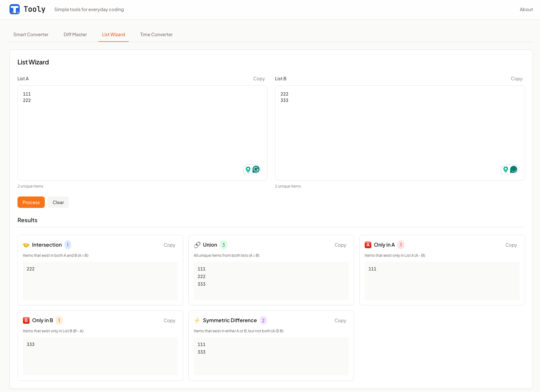Click the count badge next to Union
The height and width of the screenshot is (392, 540).
[x=223, y=245]
